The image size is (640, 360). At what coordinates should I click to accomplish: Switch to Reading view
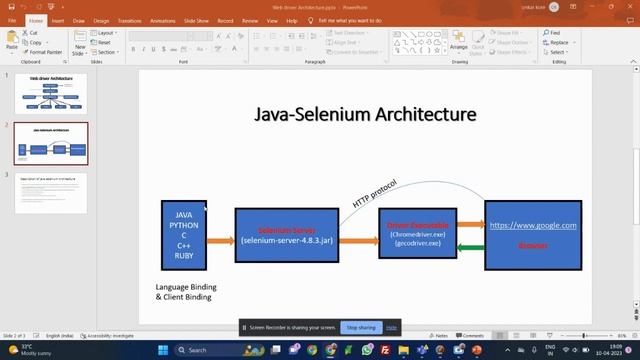(533, 336)
